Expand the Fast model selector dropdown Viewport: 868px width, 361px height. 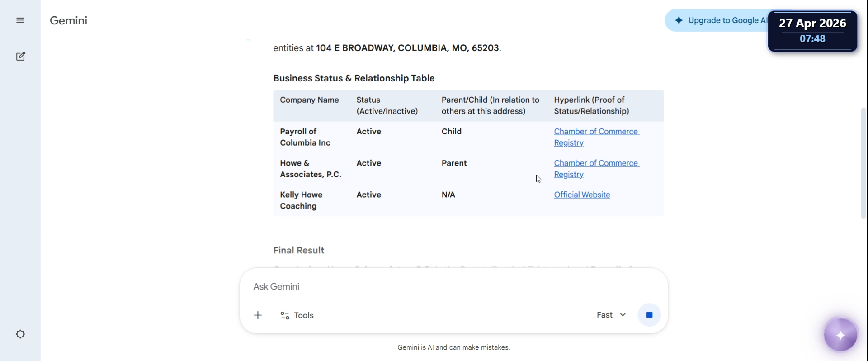[x=611, y=315]
